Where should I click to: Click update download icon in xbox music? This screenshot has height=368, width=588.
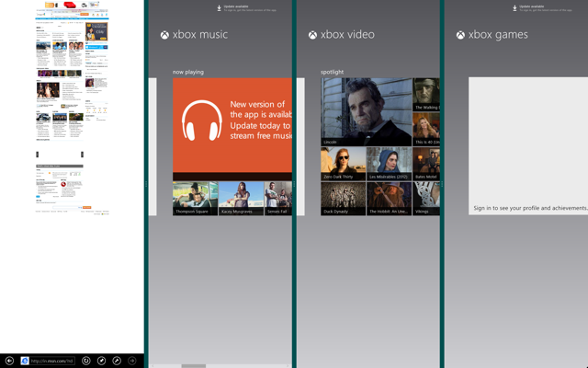tap(219, 8)
